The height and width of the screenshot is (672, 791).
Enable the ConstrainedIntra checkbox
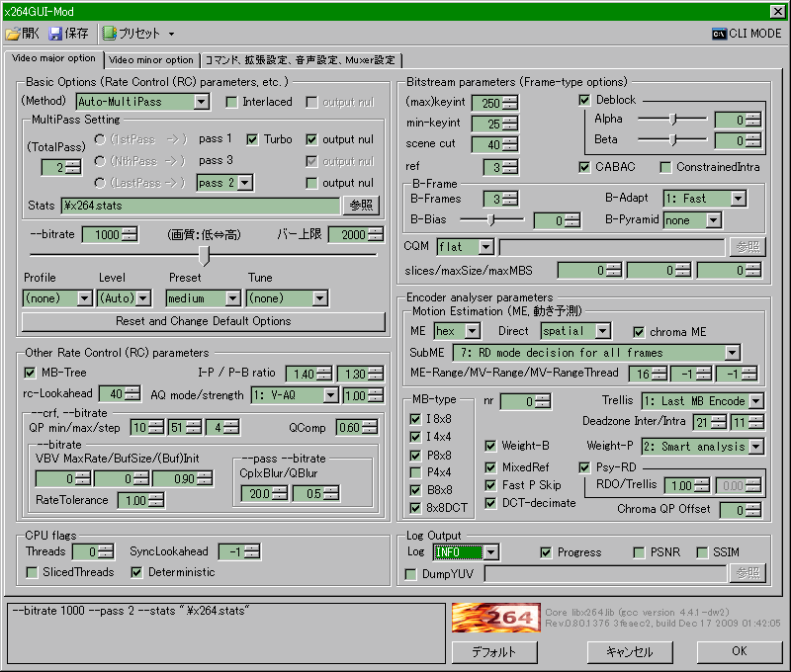coord(665,167)
